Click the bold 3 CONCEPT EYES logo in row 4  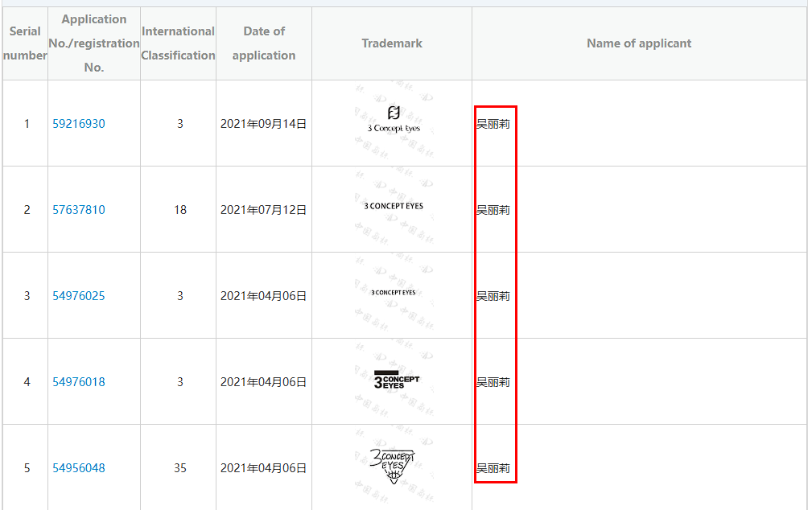tap(396, 380)
